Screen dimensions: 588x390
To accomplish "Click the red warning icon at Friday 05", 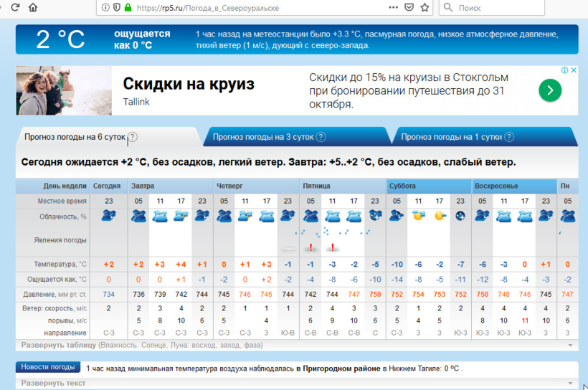I will coord(310,248).
